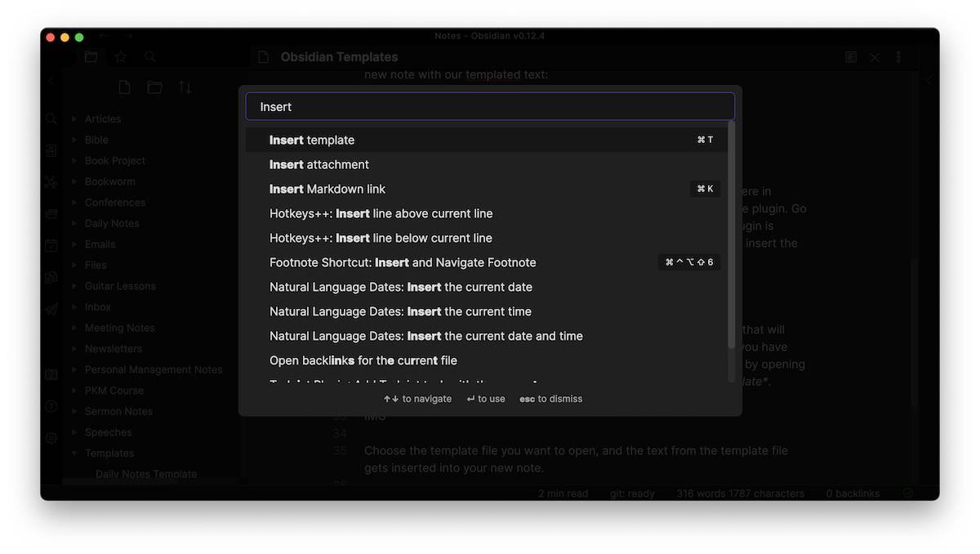Collapse the left sidebar using the ribbon arrow
980x554 pixels.
[51, 81]
